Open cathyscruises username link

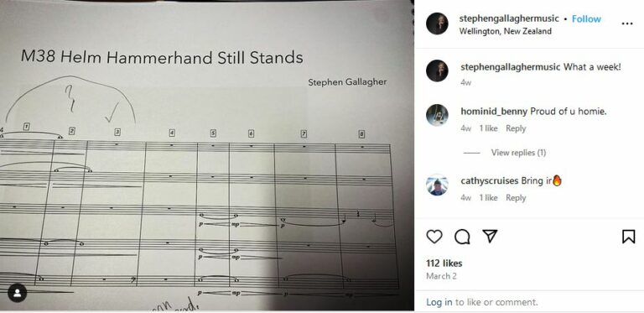pyautogui.click(x=490, y=180)
